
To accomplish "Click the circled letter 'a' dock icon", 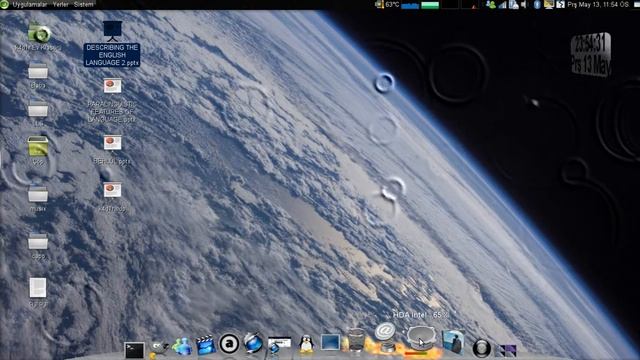I will [229, 344].
